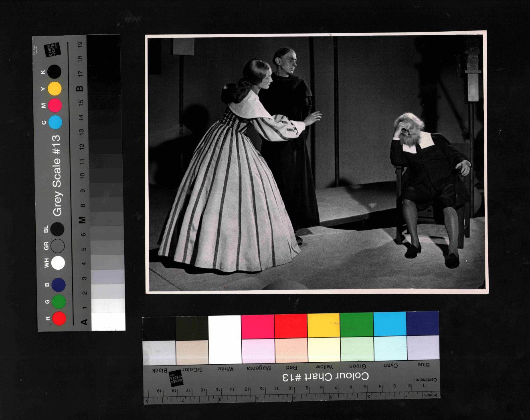Viewport: 530px width, 420px height.
Task: Click the "Colour Chart #13" title text
Action: pos(325,377)
